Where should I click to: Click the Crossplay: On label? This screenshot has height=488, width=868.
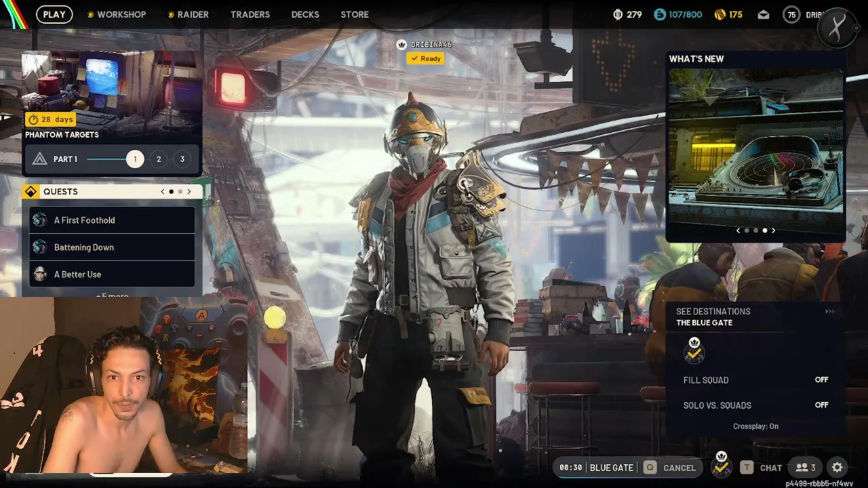click(x=755, y=426)
